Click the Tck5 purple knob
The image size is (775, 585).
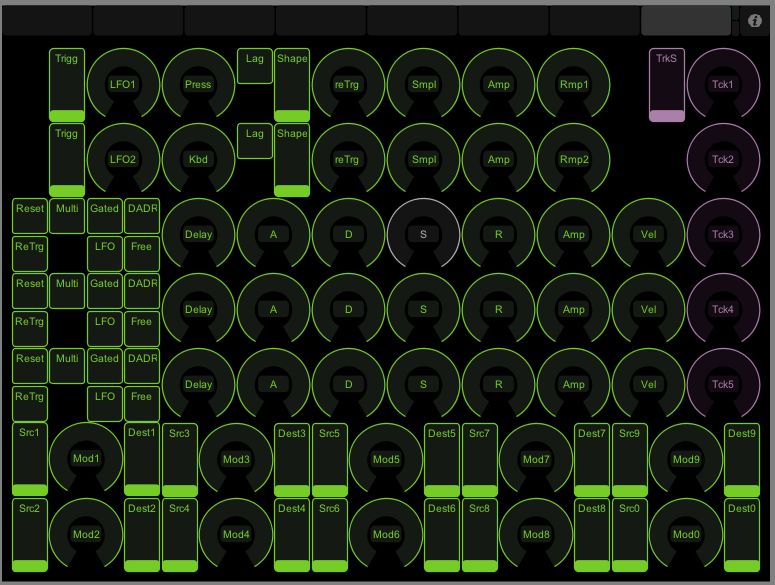[x=723, y=385]
